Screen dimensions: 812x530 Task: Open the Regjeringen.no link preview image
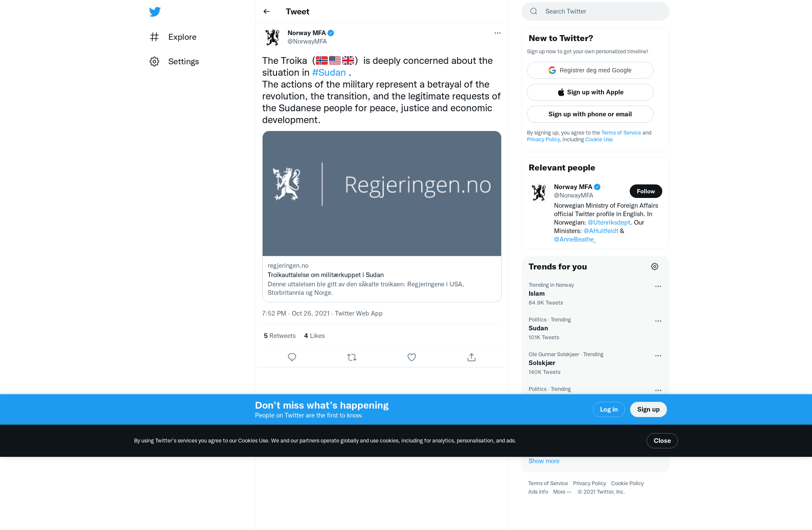pyautogui.click(x=381, y=193)
